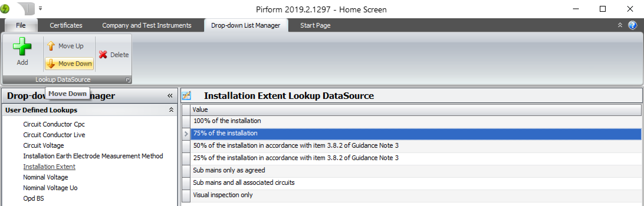Open the Lookup DataSource group dialog launcher

pyautogui.click(x=128, y=80)
